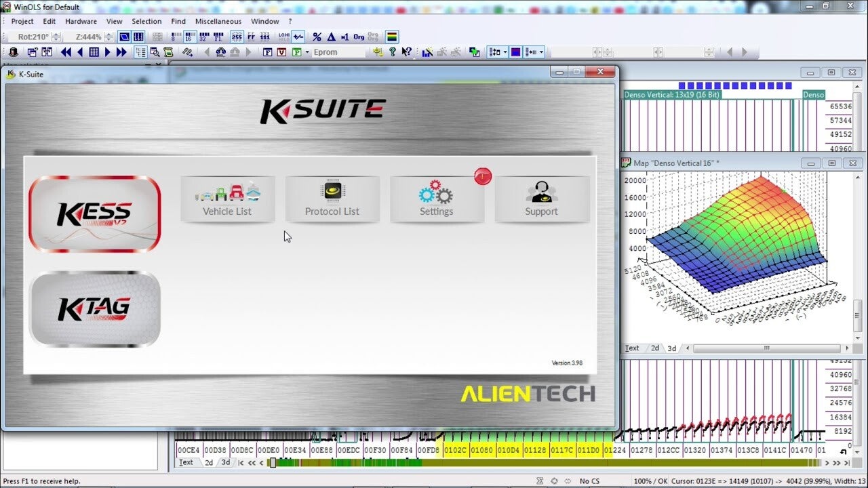Click address cell 0102C in the hex view
This screenshot has height=488, width=868.
(456, 450)
